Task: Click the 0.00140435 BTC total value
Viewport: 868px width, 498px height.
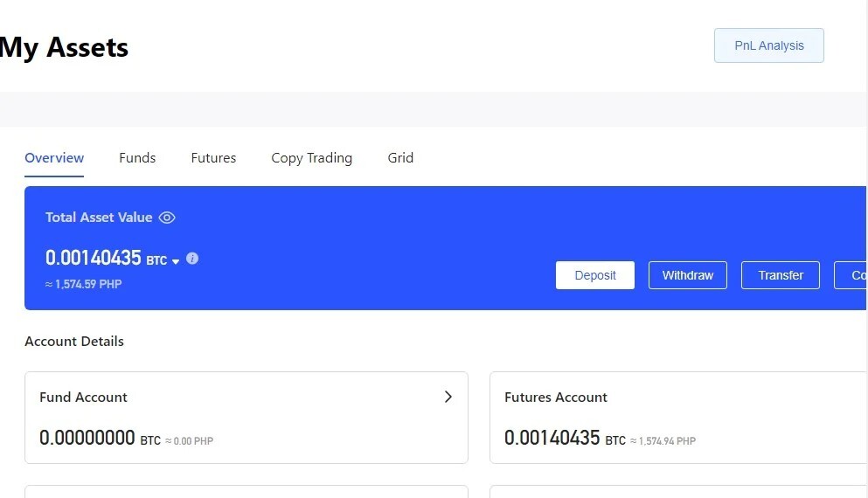Action: click(x=107, y=258)
